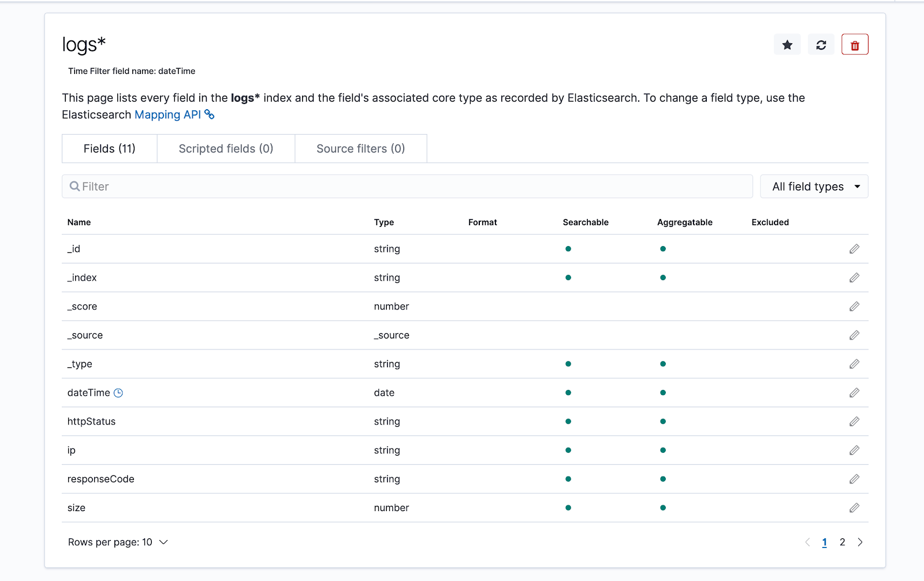Screen dimensions: 924x581
Task: Select the _type field name
Action: pyautogui.click(x=80, y=364)
